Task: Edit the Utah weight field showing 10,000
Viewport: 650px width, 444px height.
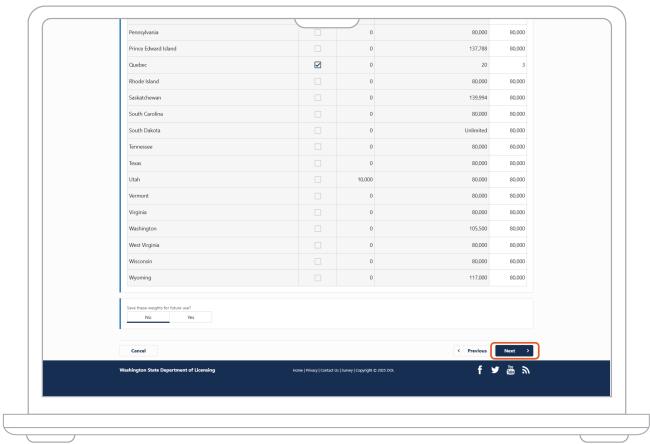Action: (x=356, y=180)
